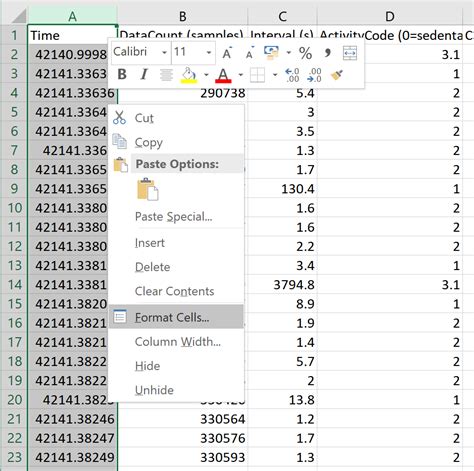Toggle Bold in the mini toolbar

pyautogui.click(x=122, y=74)
